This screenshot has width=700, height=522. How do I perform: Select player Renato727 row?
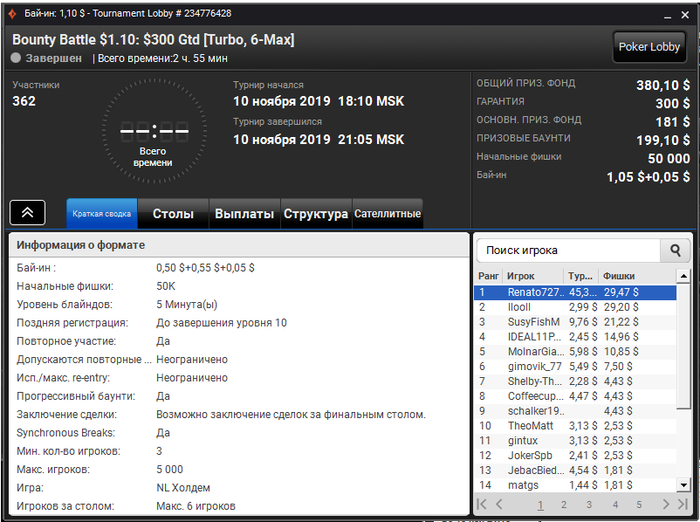[575, 292]
